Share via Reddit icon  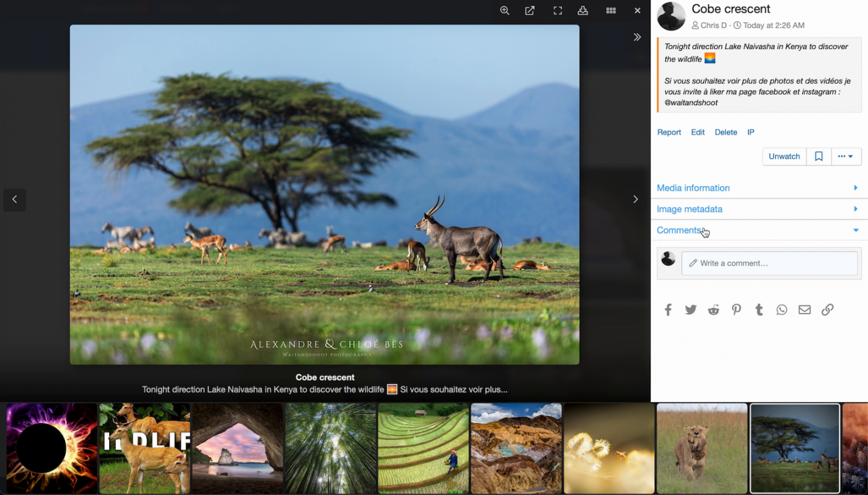point(713,310)
